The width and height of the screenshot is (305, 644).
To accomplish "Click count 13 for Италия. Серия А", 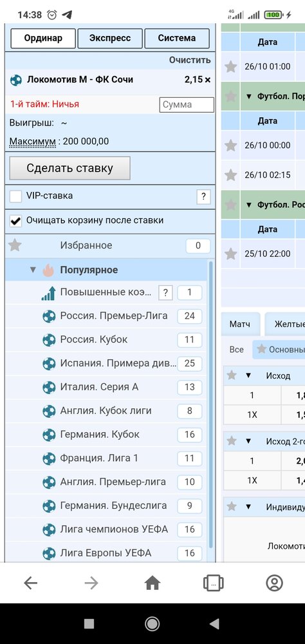I will (x=190, y=387).
